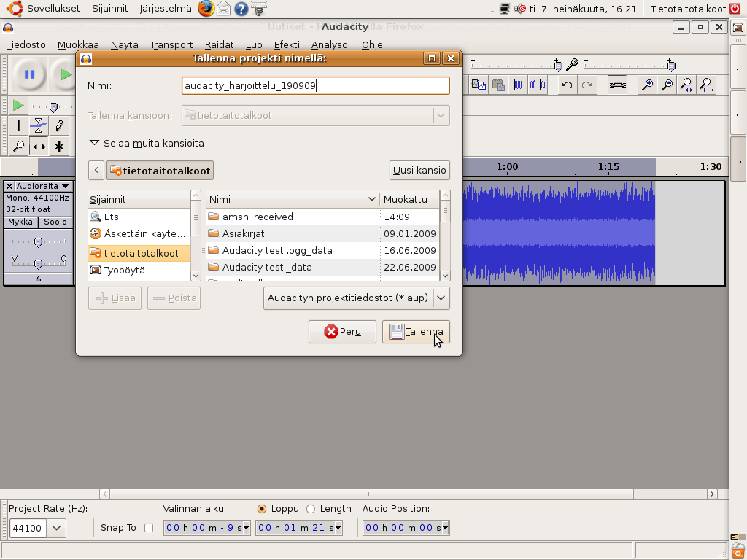This screenshot has height=560, width=747.
Task: Open the Tallenna kansioon folder combo box
Action: click(315, 116)
